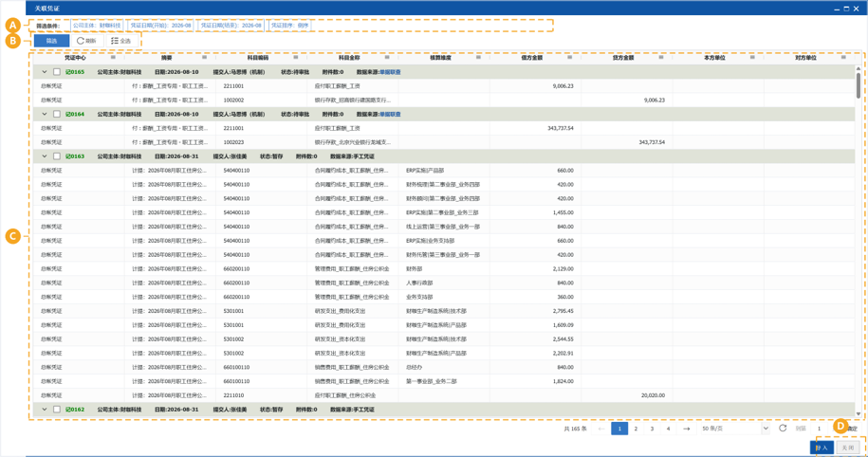
Task: Open the 科目编码 column menu icon
Action: tap(296, 57)
